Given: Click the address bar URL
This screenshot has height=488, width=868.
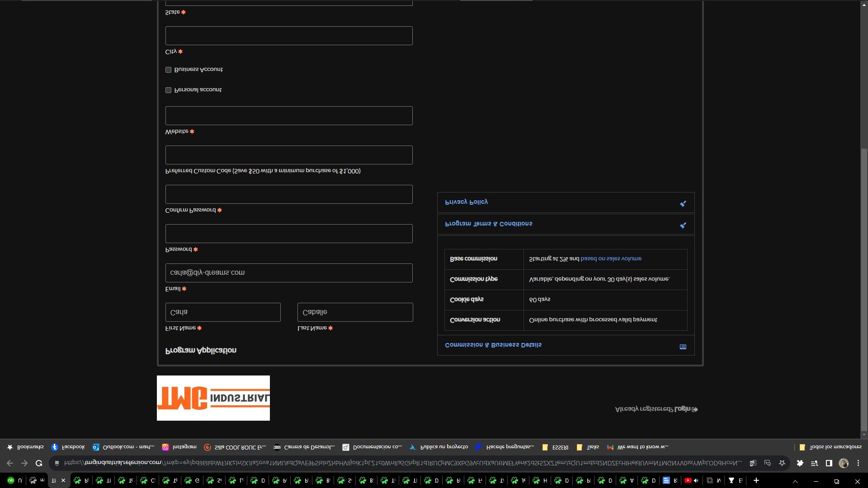Looking at the screenshot, I should click(x=402, y=463).
